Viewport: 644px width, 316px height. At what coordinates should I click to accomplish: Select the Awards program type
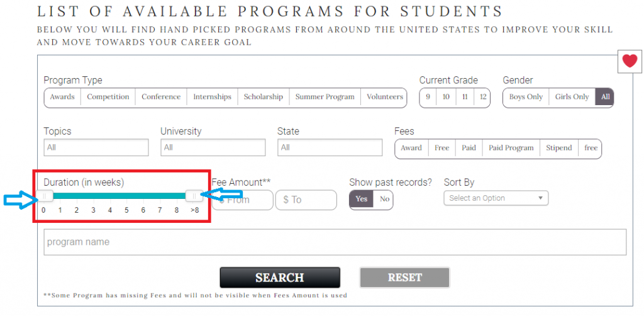(62, 97)
